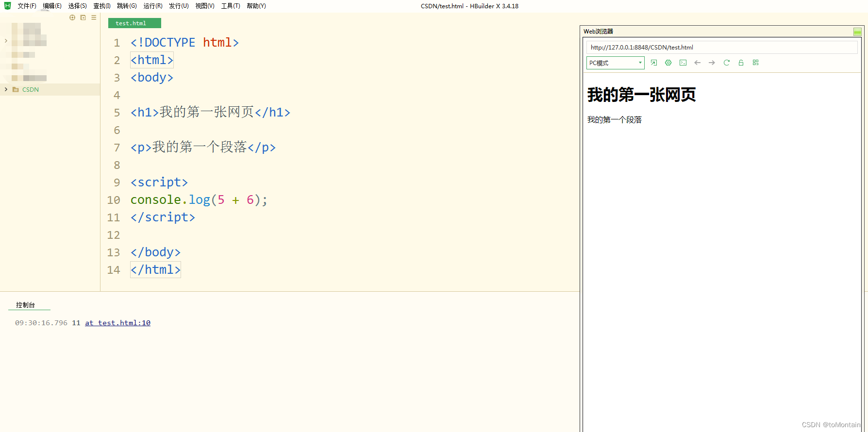Screen dimensions: 868x432
Task: Click the <p>我的第一个段落</p> line
Action: pyautogui.click(x=203, y=148)
